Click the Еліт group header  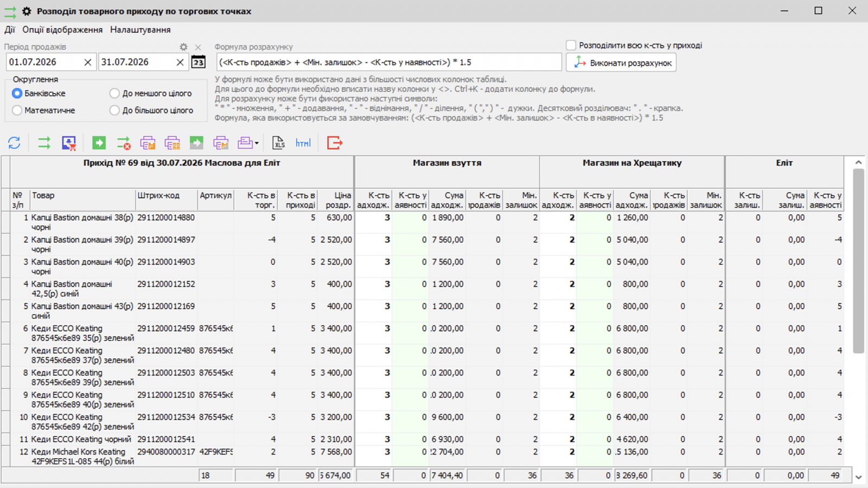(784, 172)
